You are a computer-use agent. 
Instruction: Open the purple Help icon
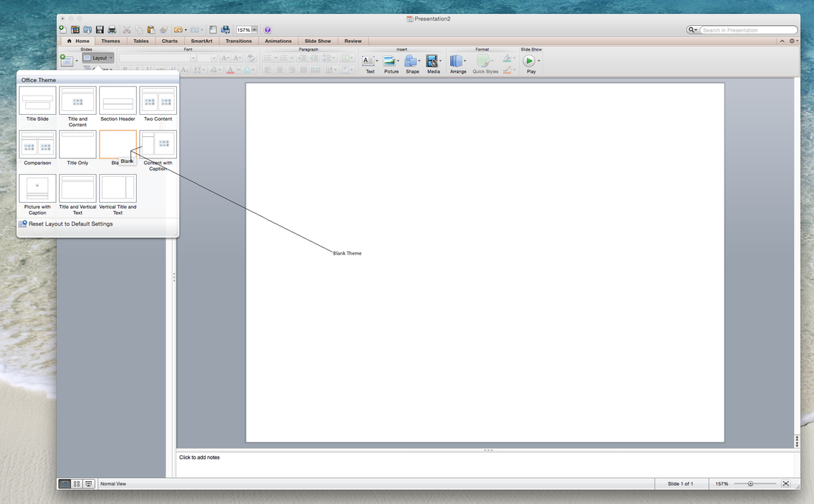(268, 30)
